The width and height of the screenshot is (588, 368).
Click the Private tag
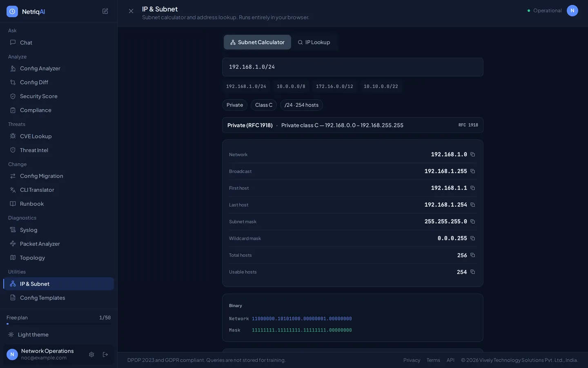pyautogui.click(x=235, y=105)
